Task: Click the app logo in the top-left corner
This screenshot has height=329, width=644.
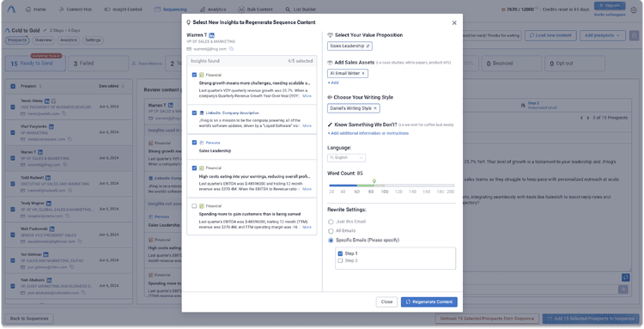Action: click(11, 9)
